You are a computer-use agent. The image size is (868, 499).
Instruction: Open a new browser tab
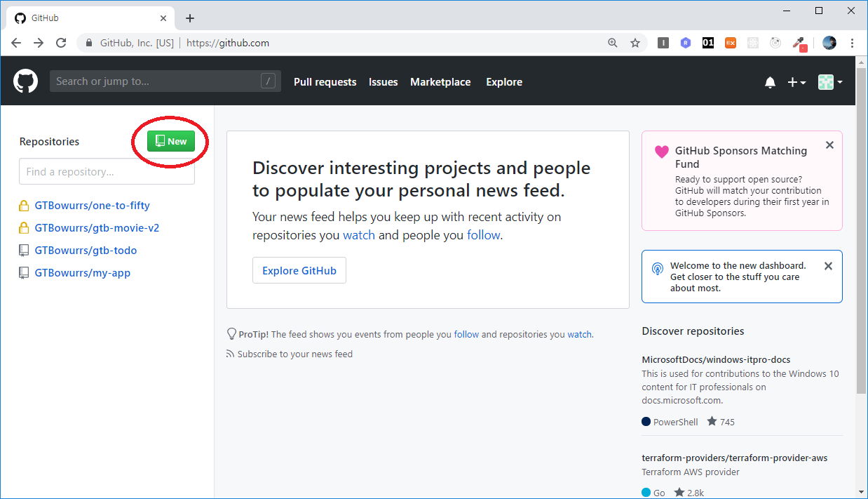190,18
